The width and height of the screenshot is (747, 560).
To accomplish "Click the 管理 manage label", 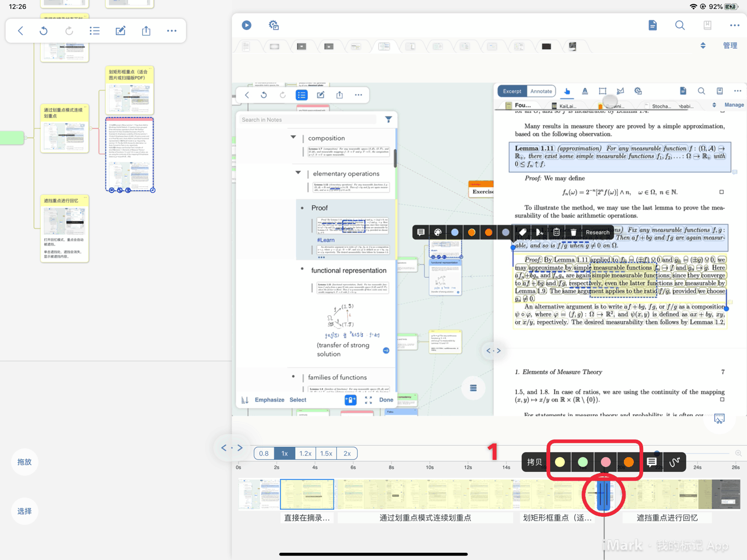I will coord(730,46).
